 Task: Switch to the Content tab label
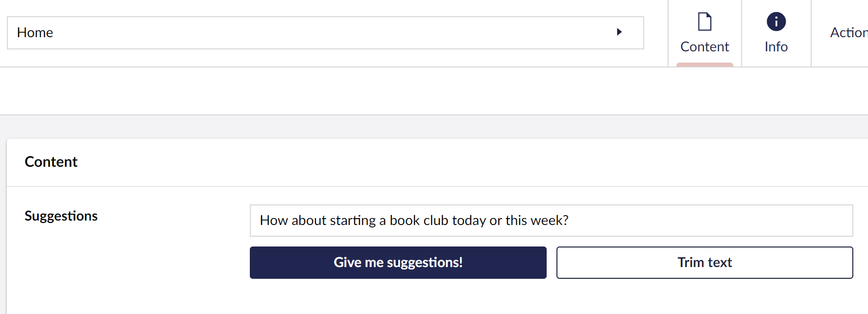point(704,47)
